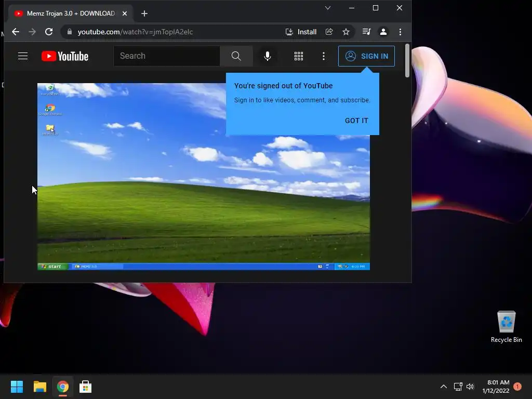This screenshot has height=399, width=532.
Task: Go back with the browser back arrow
Action: (16, 32)
